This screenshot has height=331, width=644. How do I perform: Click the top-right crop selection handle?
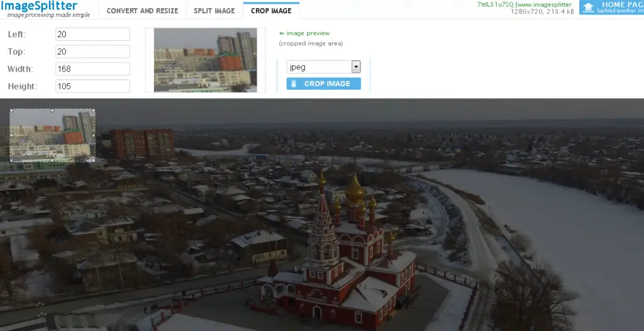[95, 109]
